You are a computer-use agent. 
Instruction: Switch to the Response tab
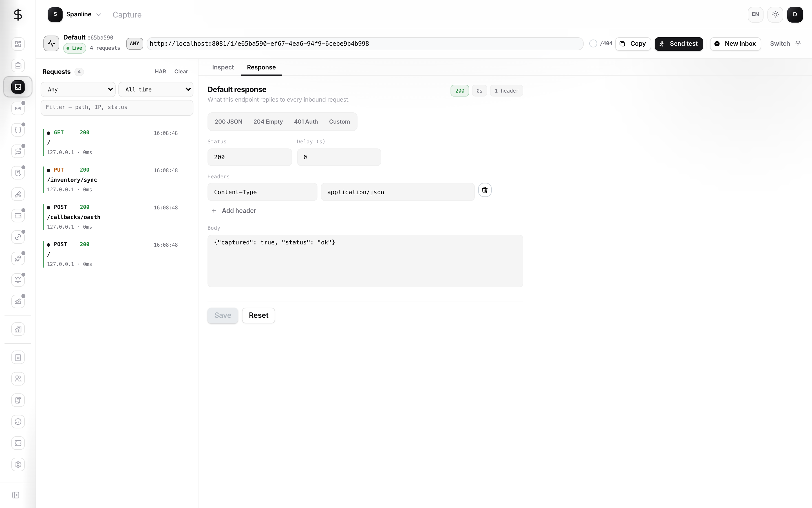[261, 67]
